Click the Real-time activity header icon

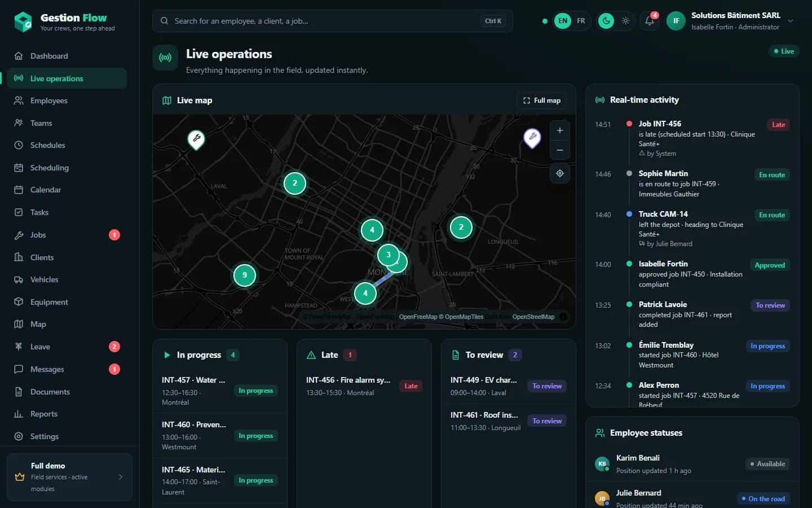pos(600,100)
